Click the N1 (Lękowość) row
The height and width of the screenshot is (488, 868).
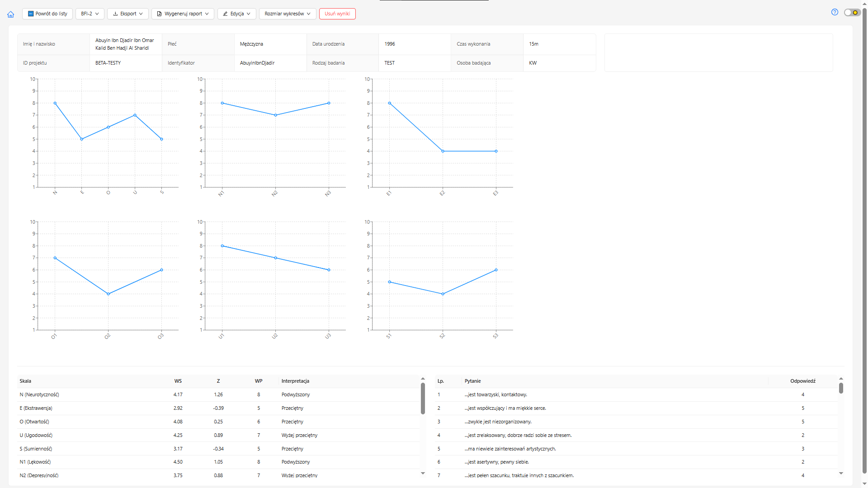[x=219, y=462]
